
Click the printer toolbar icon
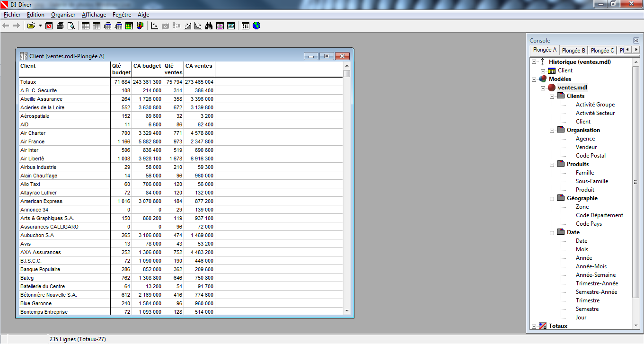point(60,26)
